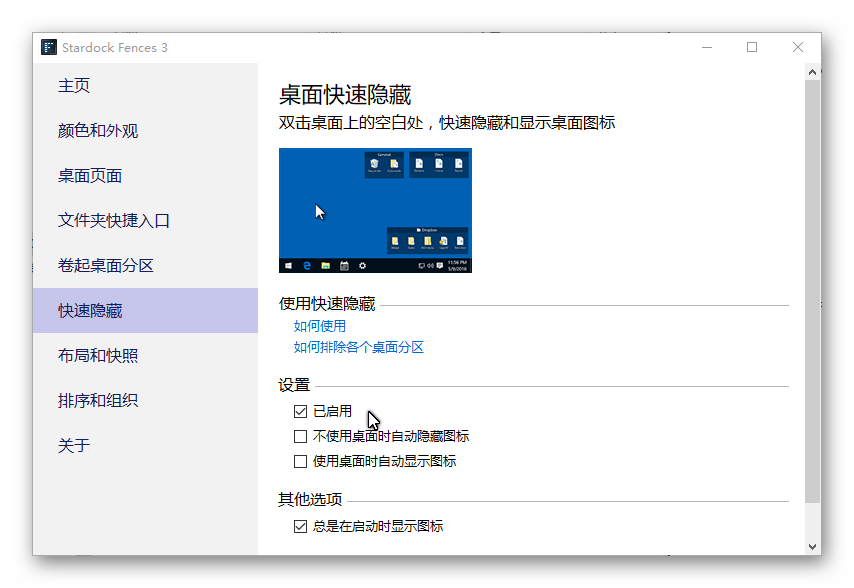Select the 快速隐藏 sidebar item
854x588 pixels.
point(145,310)
